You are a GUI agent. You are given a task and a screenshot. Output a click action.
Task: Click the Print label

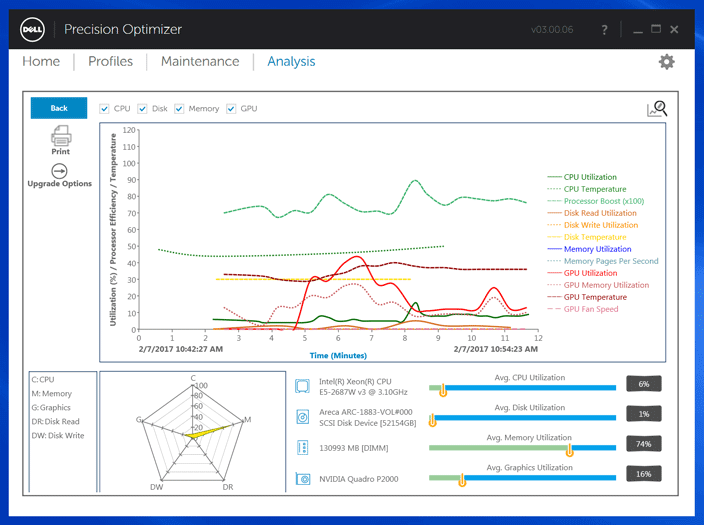pyautogui.click(x=61, y=152)
